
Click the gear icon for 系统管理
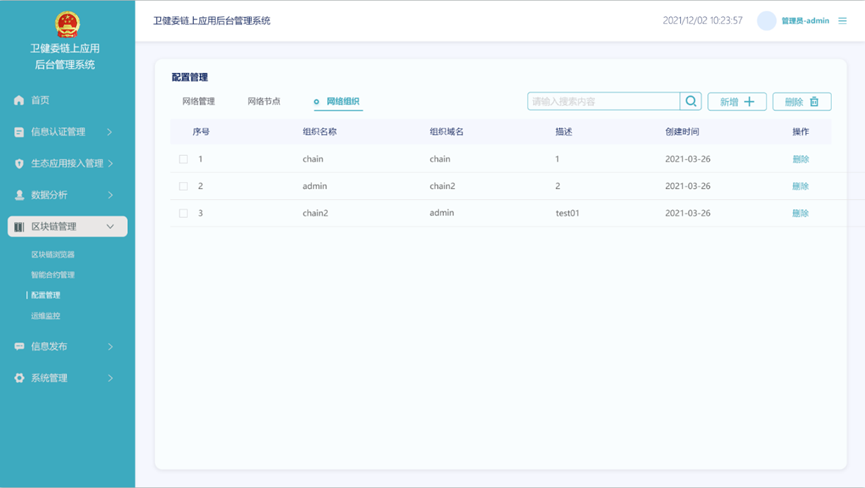click(x=19, y=378)
